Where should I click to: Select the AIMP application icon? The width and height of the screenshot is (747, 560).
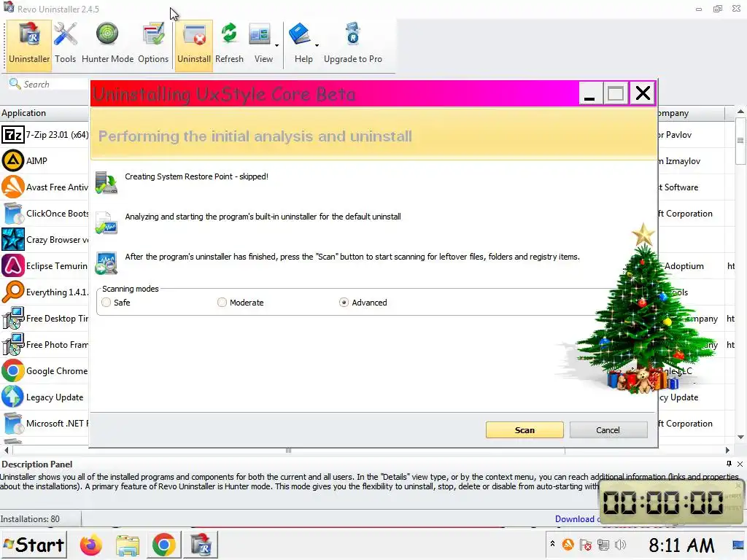(13, 161)
